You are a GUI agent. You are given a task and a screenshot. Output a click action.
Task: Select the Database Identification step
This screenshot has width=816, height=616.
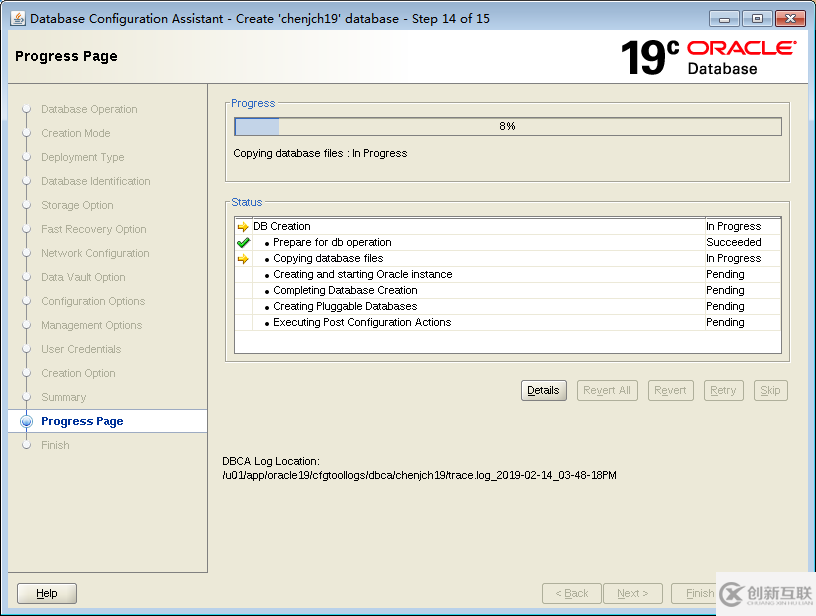(96, 181)
